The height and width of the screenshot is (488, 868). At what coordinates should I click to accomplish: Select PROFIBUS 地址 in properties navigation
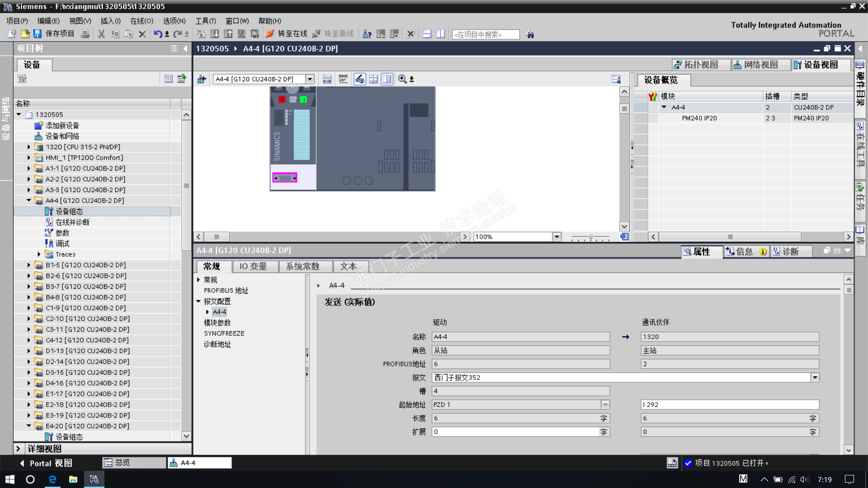pos(226,291)
